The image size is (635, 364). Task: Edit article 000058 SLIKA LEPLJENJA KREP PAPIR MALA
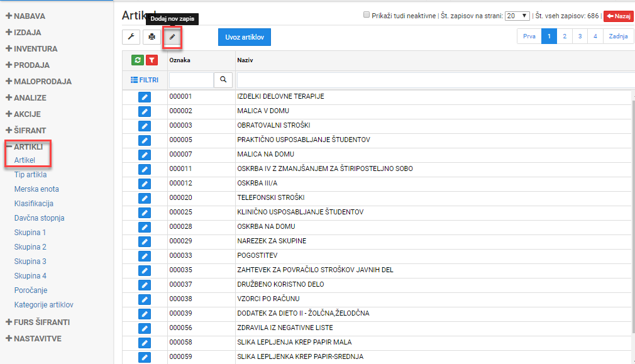pyautogui.click(x=145, y=343)
